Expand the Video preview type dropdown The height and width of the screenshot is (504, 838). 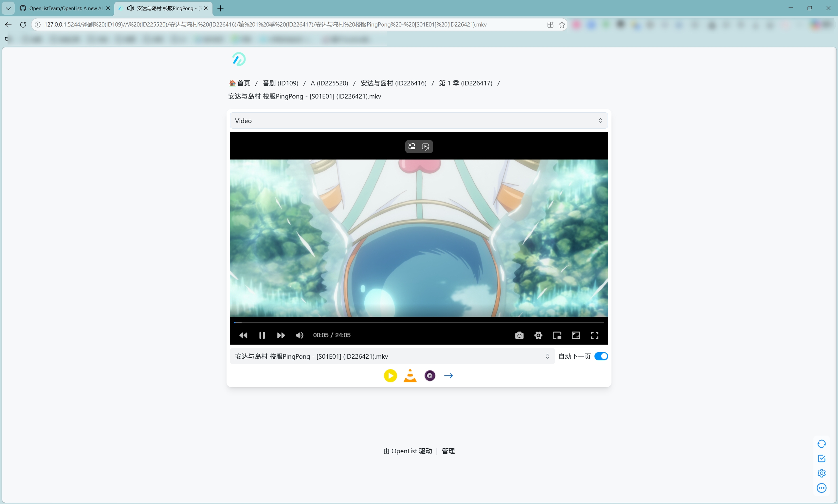[418, 120]
